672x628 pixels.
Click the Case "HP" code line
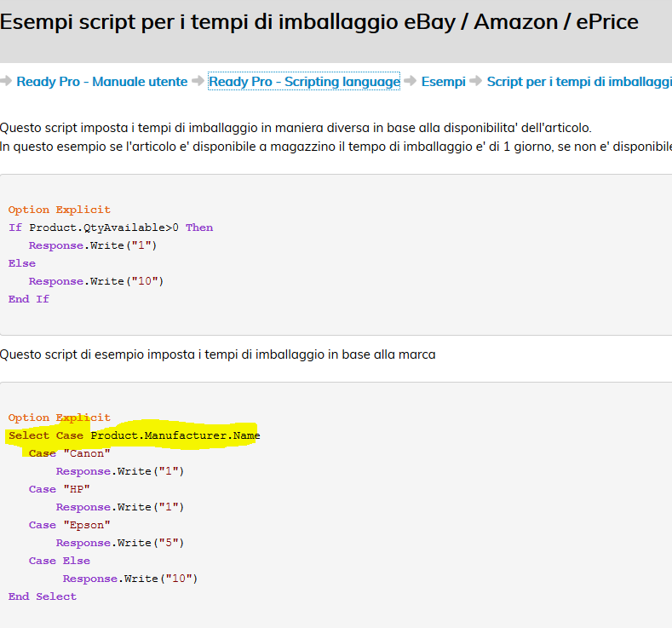60,489
